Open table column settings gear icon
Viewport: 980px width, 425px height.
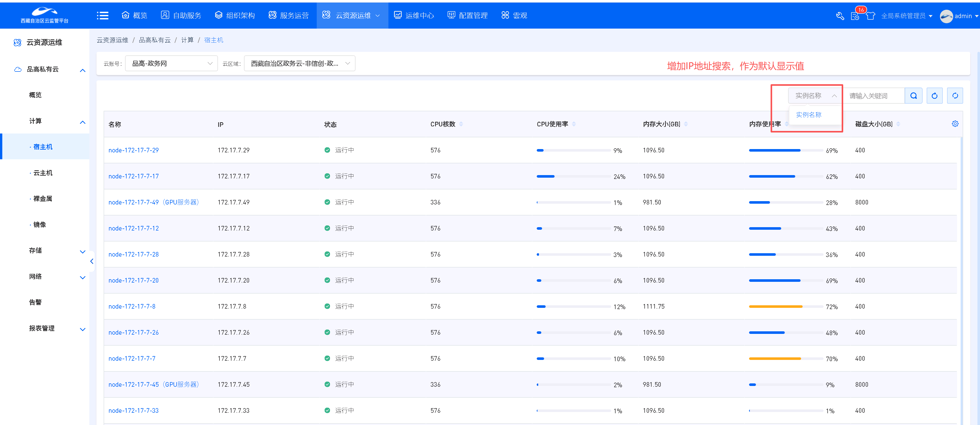coord(955,124)
